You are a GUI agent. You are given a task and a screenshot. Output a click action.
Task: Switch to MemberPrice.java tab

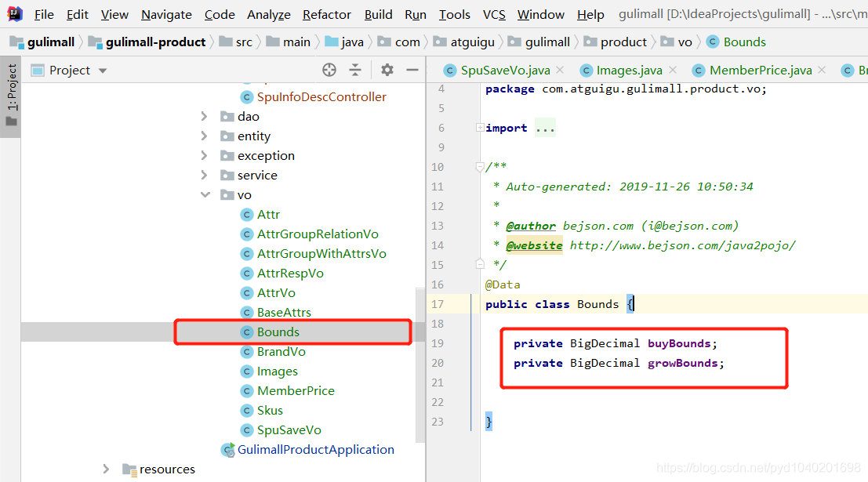tap(760, 71)
